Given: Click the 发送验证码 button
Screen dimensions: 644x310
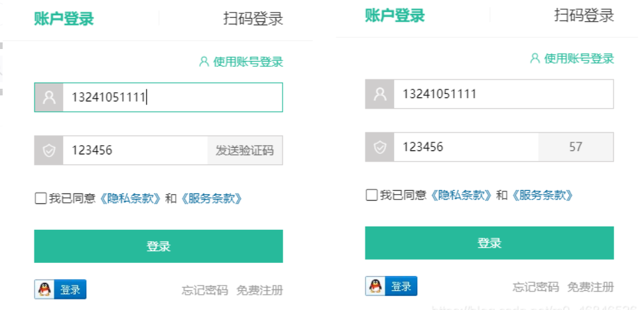Looking at the screenshot, I should coord(245,150).
